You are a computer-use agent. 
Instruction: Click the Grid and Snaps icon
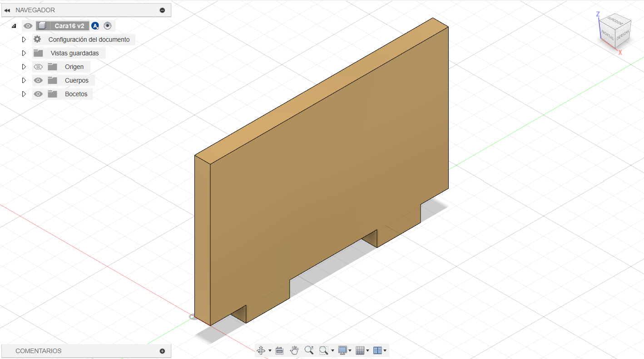(360, 350)
